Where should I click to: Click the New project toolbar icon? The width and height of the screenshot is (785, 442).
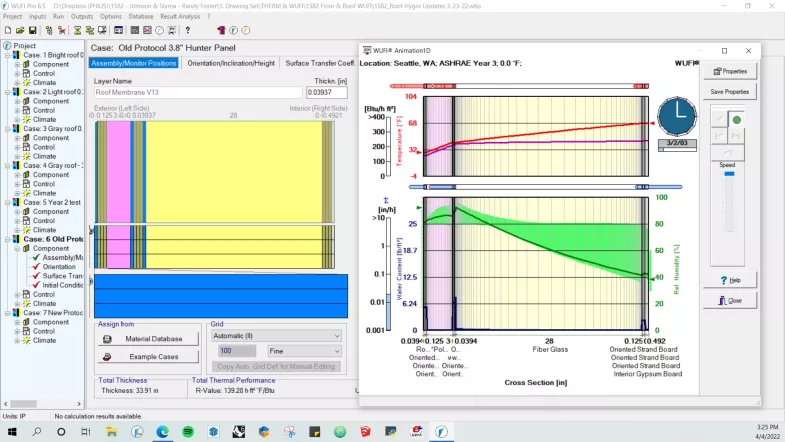[x=7, y=30]
